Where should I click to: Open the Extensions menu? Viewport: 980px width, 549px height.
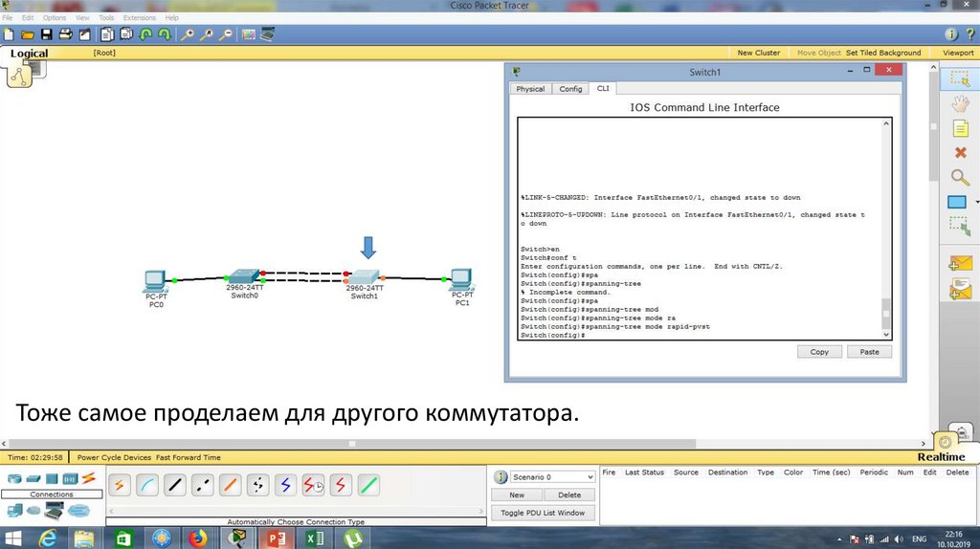[x=140, y=18]
